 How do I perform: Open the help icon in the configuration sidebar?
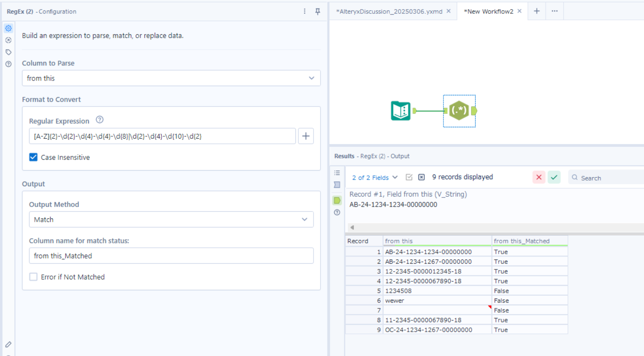coord(8,63)
